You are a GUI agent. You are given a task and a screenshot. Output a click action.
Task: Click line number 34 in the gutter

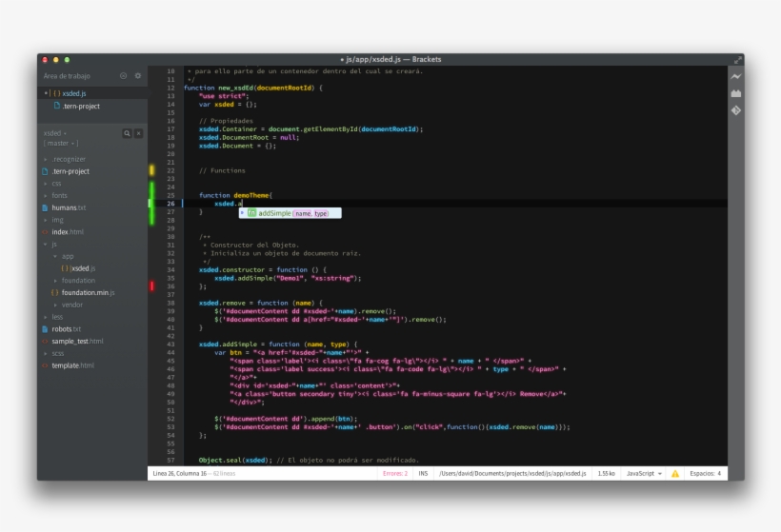(x=170, y=269)
